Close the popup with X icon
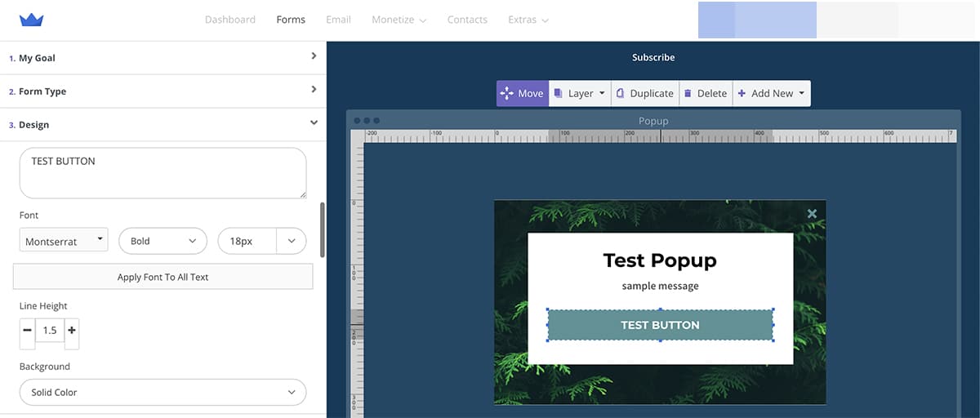The image size is (980, 418). (x=812, y=213)
